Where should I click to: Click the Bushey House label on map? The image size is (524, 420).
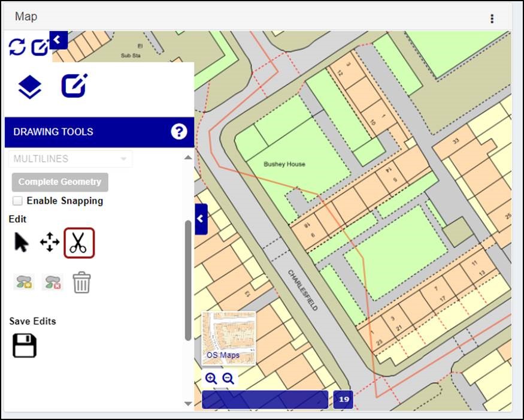point(284,164)
